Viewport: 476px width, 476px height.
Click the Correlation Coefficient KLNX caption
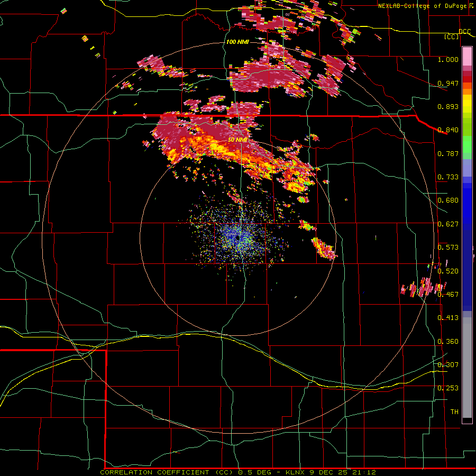[x=238, y=472]
